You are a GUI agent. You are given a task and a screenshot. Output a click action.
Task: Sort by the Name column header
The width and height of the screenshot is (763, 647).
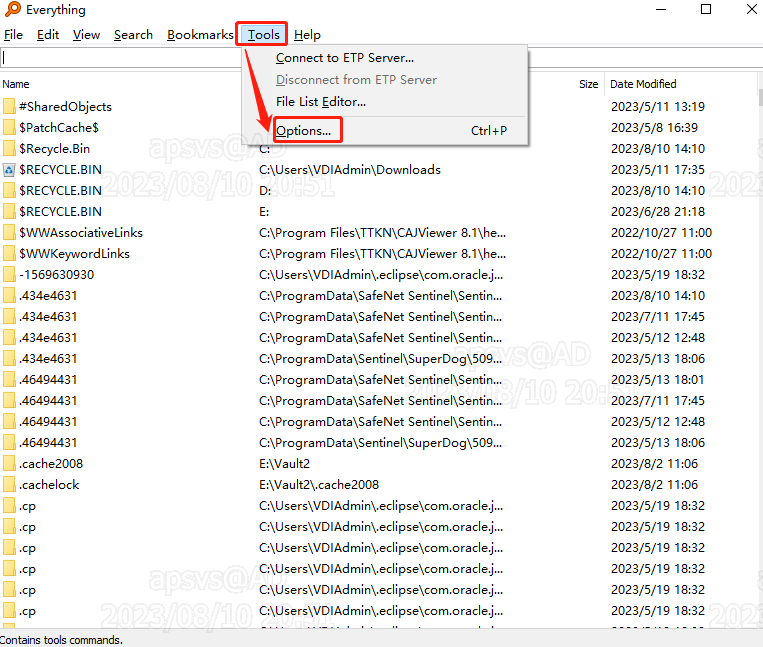click(16, 84)
